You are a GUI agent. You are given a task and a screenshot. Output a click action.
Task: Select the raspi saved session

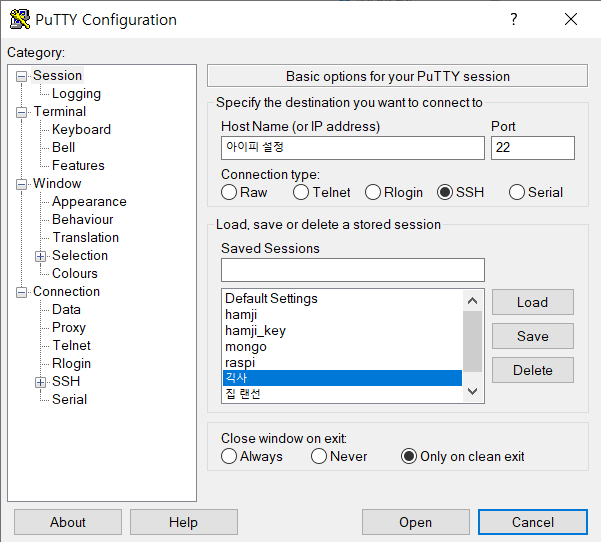pos(342,362)
